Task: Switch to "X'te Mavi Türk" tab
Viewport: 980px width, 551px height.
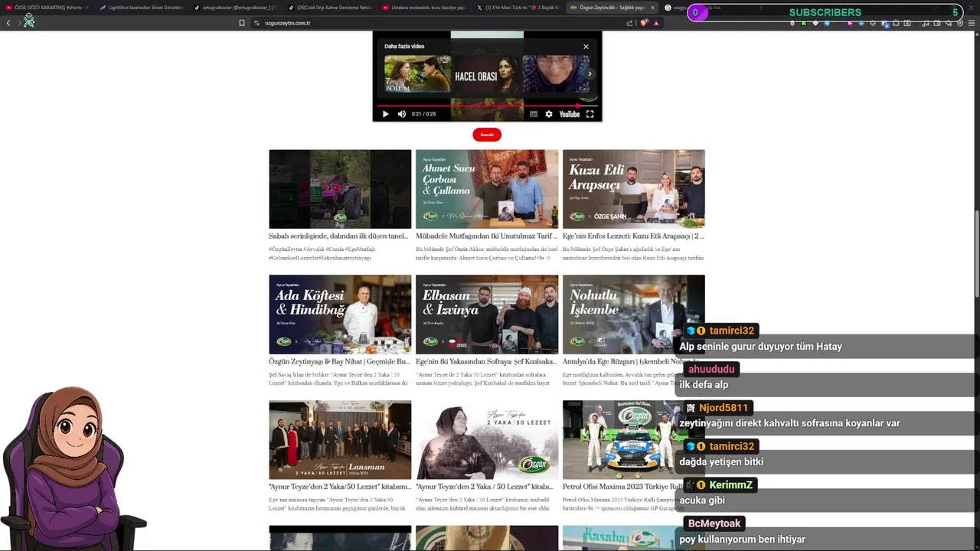Action: [518, 8]
